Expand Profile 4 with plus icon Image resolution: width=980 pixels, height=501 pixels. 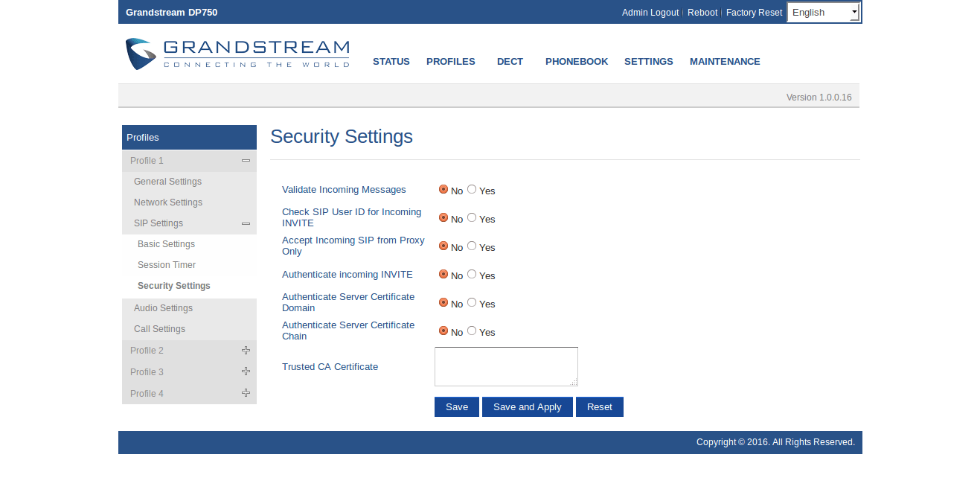[x=246, y=393]
